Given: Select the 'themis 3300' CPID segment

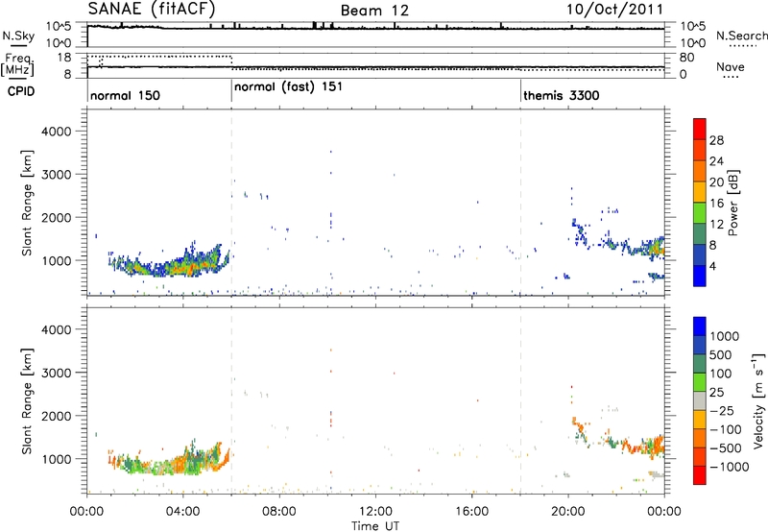Looking at the screenshot, I should pos(562,95).
